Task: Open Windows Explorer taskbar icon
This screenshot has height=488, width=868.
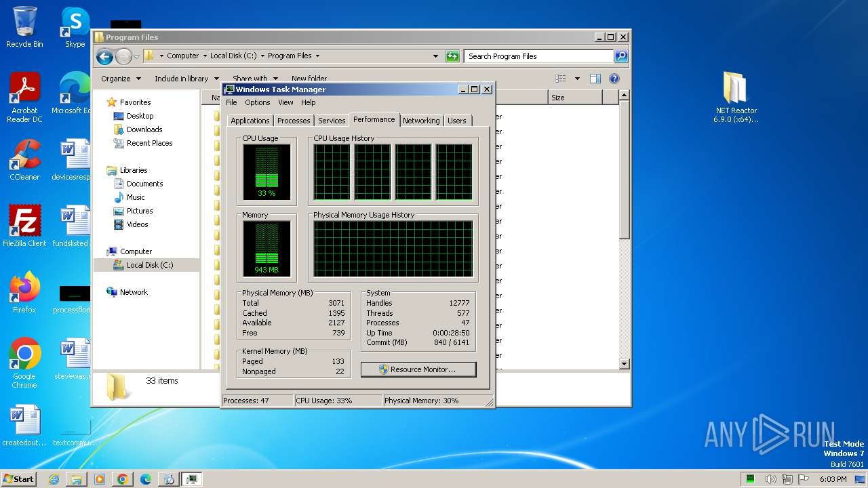Action: point(77,479)
